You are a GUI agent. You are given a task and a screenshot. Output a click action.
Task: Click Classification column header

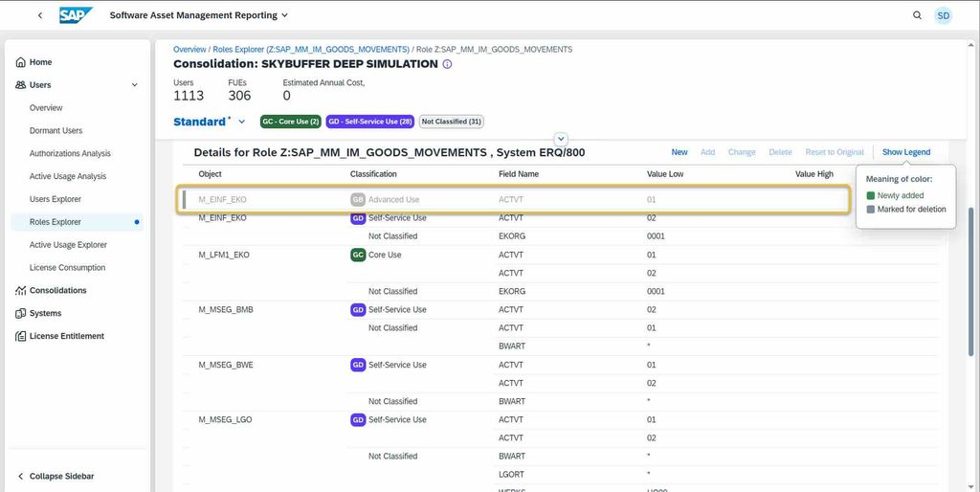click(373, 174)
